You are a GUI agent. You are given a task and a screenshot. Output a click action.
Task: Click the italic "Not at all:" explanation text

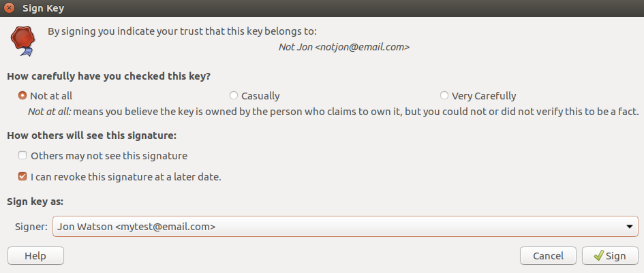coord(50,111)
